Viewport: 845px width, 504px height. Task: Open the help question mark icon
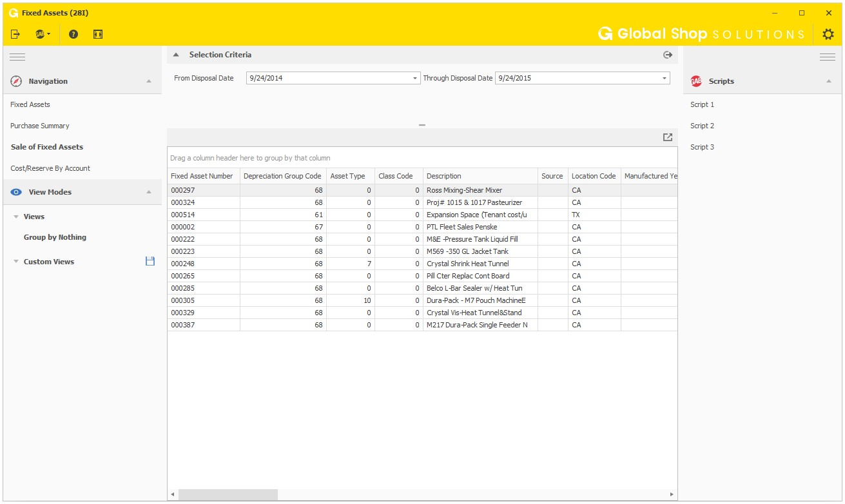point(73,34)
